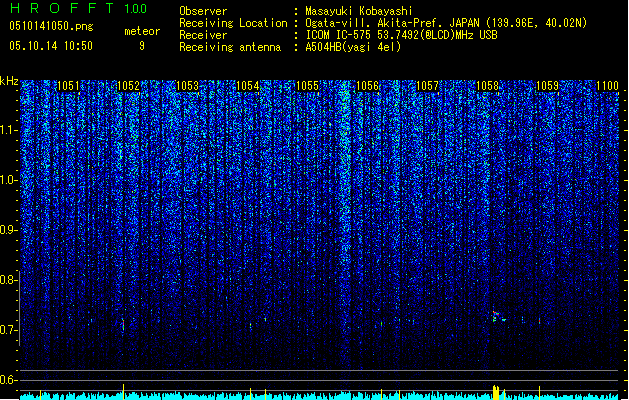The width and height of the screenshot is (629, 400).
Task: Select the antenna value A504HB(yagi 4el)
Action: [x=353, y=47]
